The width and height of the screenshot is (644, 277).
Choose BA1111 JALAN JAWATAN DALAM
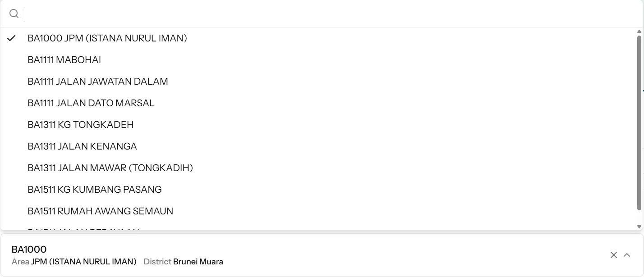click(x=97, y=82)
